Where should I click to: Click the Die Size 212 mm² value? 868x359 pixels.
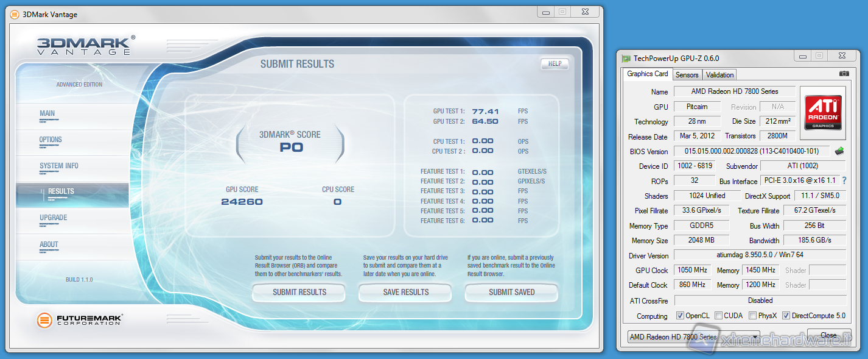pyautogui.click(x=778, y=121)
